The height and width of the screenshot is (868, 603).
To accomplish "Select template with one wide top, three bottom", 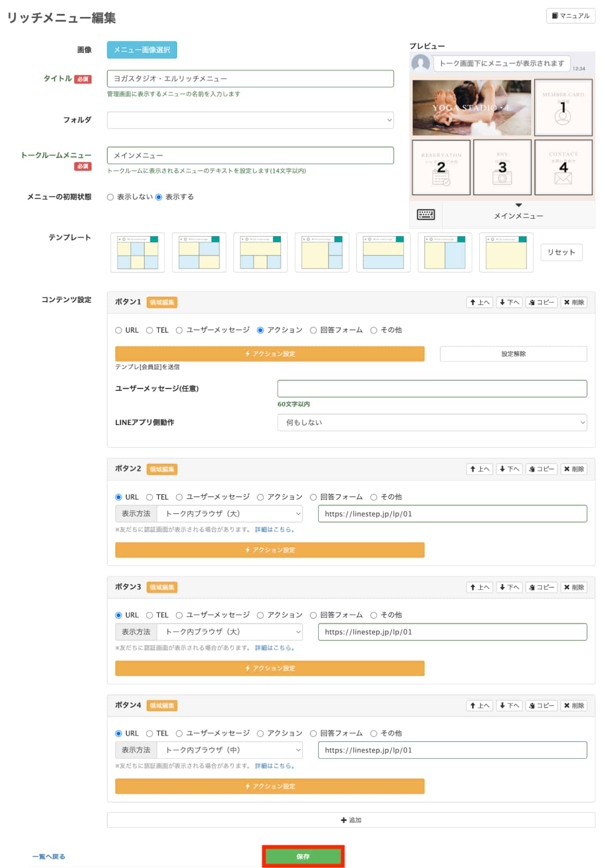I will [260, 252].
